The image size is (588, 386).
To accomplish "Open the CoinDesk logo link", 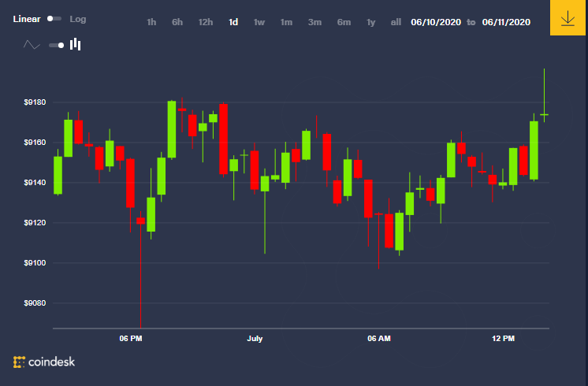I will coord(44,362).
